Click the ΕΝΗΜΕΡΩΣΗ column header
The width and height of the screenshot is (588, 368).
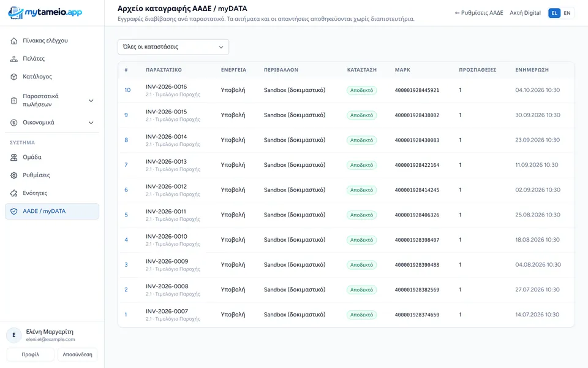532,70
